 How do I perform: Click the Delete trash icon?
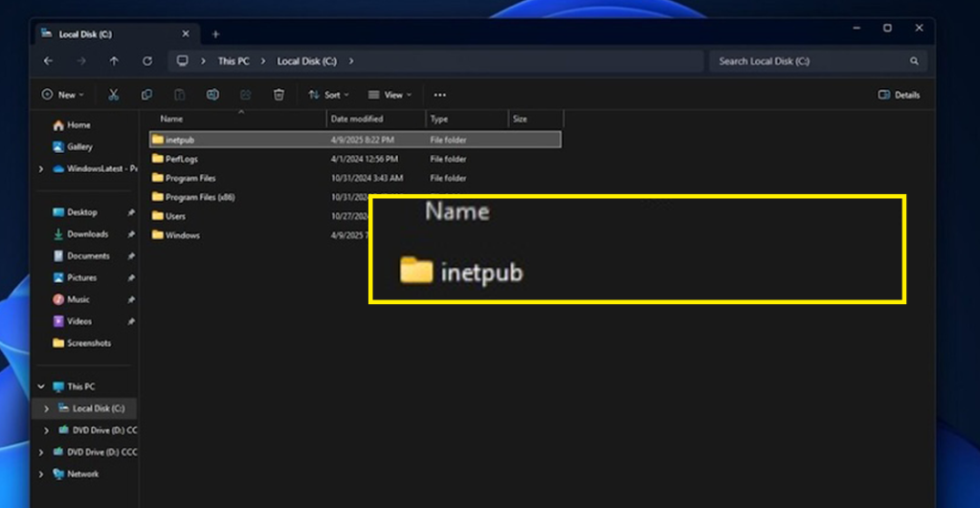coord(278,95)
